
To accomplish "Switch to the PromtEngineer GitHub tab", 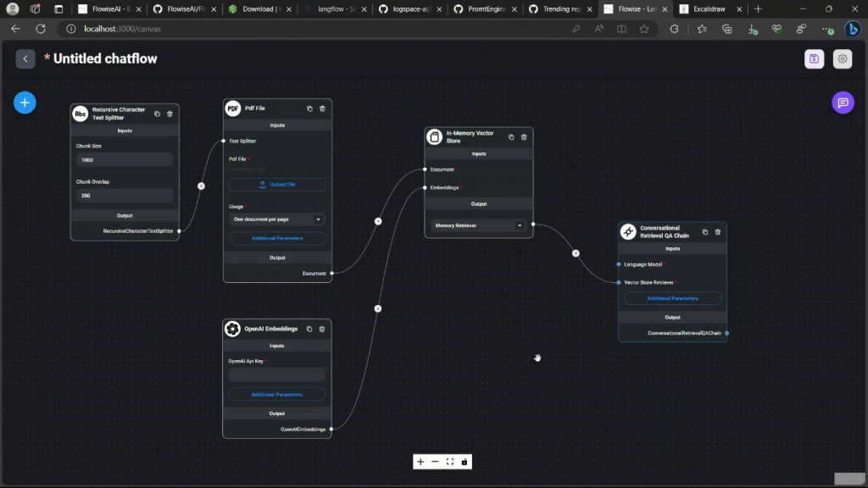I will (x=486, y=8).
